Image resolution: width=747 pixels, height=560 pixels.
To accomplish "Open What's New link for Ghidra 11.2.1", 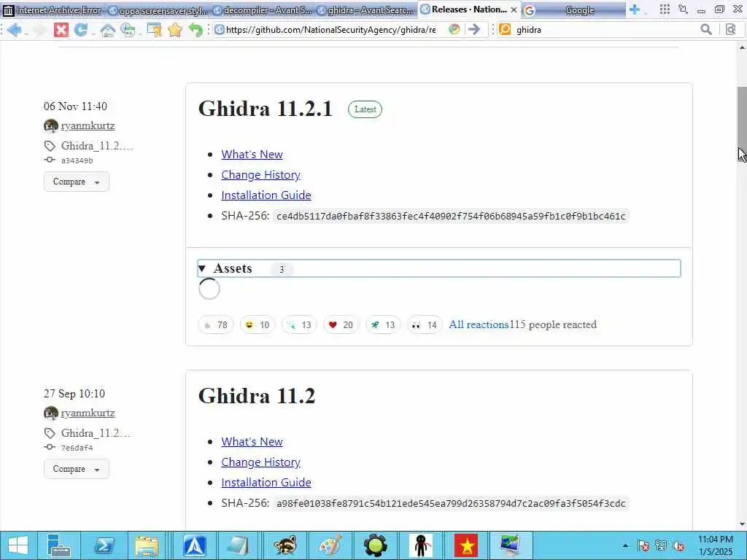I will point(252,155).
